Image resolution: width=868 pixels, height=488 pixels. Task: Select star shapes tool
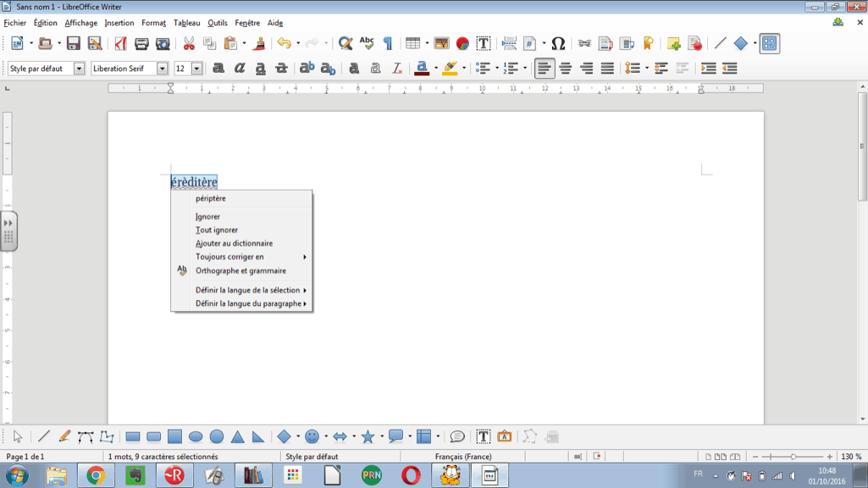pyautogui.click(x=368, y=437)
